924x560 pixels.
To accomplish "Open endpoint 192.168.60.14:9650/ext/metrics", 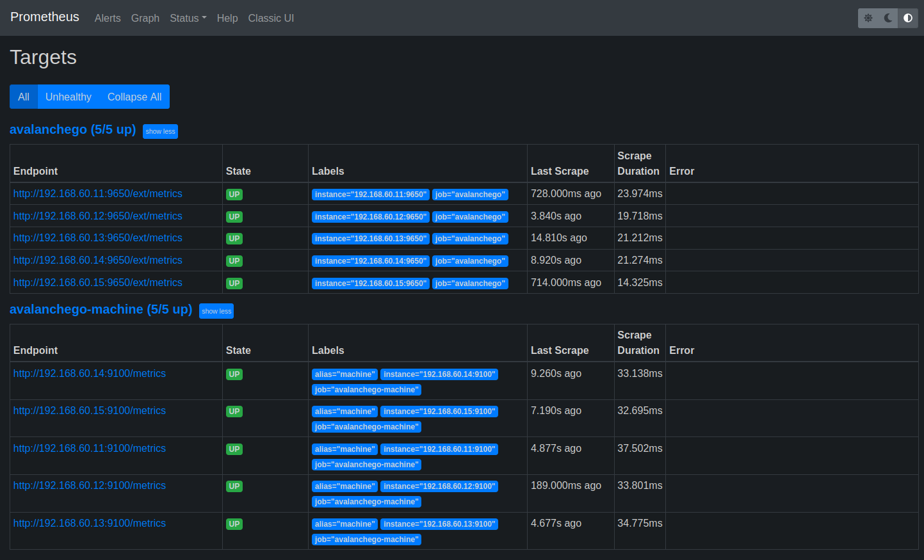I will point(98,260).
